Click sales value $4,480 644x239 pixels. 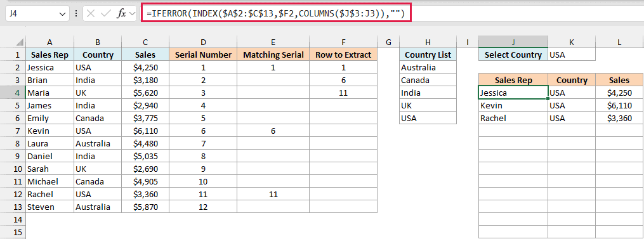[x=145, y=144]
